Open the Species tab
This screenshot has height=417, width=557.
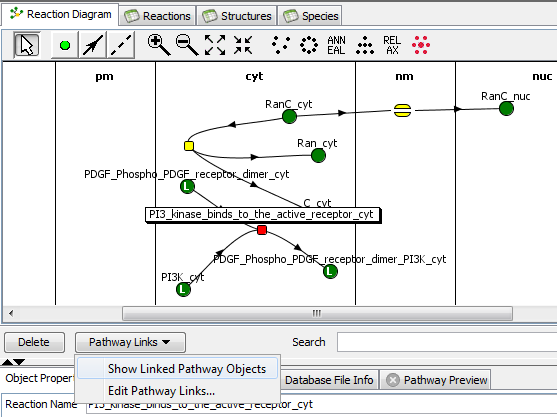point(310,16)
